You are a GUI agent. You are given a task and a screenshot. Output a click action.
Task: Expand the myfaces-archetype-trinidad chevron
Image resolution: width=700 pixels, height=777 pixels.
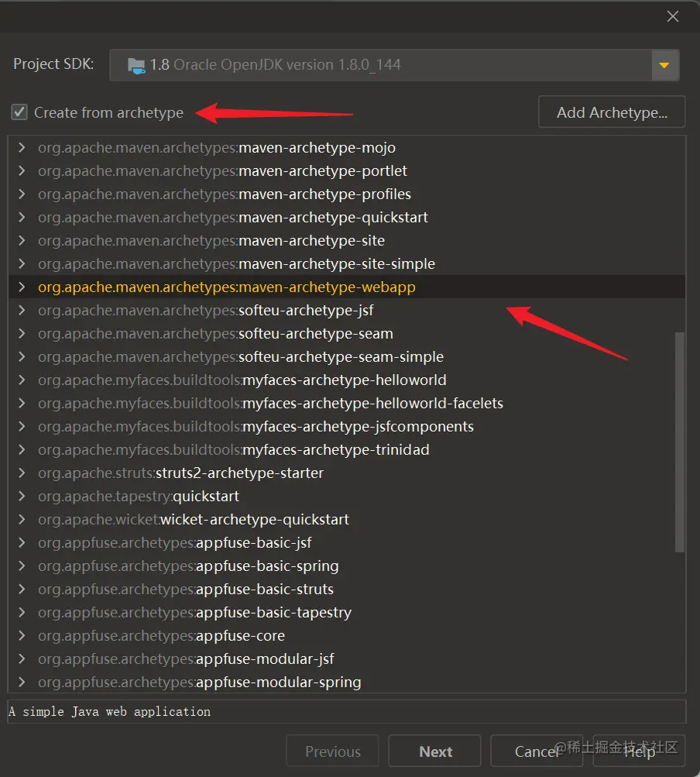coord(22,449)
